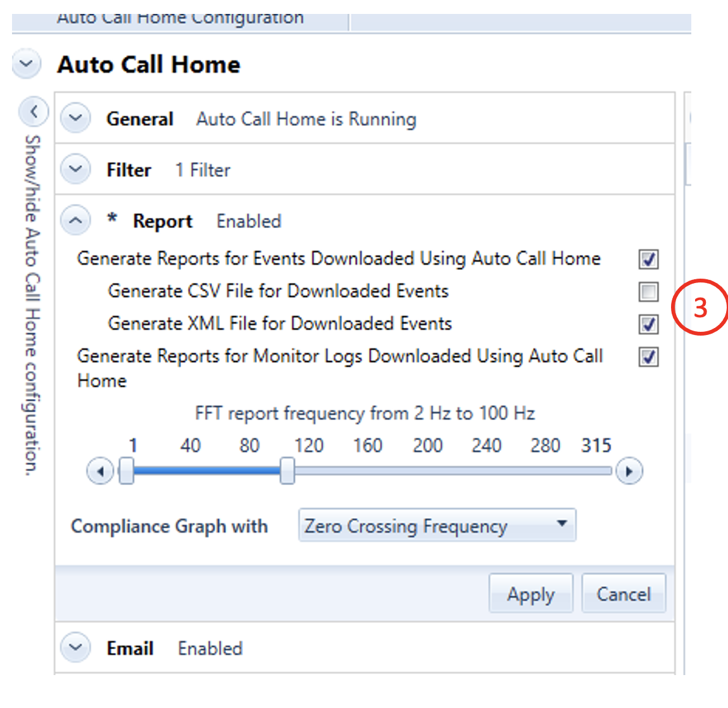Screen dimensions: 728x708
Task: Click the Apply button
Action: pos(530,593)
